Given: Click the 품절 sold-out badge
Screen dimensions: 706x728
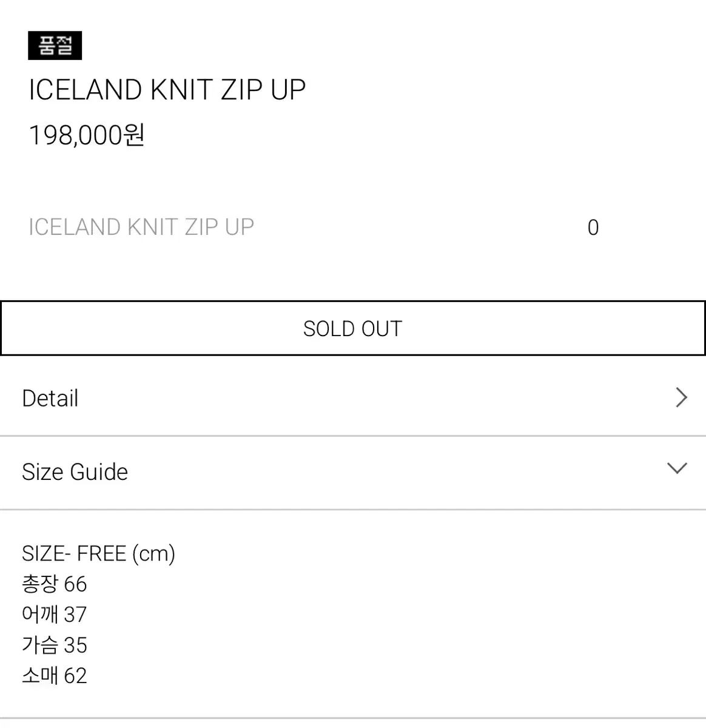Looking at the screenshot, I should 55,45.
